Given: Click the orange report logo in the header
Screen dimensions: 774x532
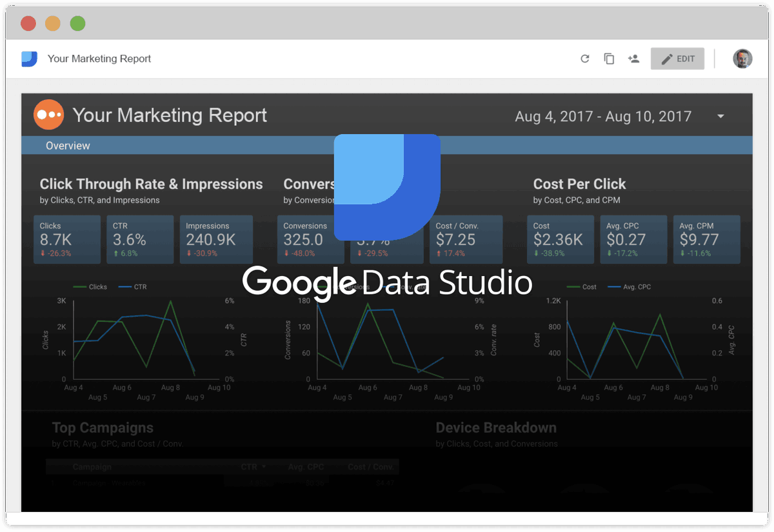Looking at the screenshot, I should (49, 114).
